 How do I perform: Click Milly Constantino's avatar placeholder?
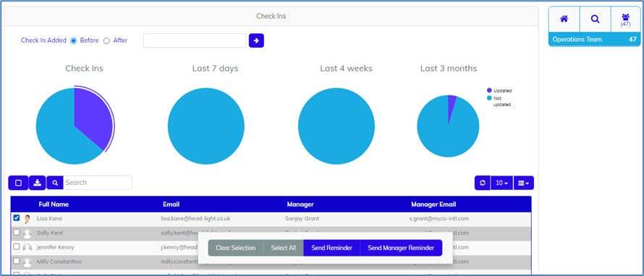point(27,262)
